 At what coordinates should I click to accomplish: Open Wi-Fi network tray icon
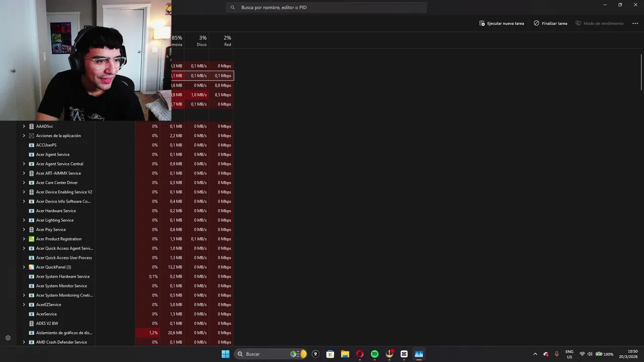pyautogui.click(x=582, y=354)
